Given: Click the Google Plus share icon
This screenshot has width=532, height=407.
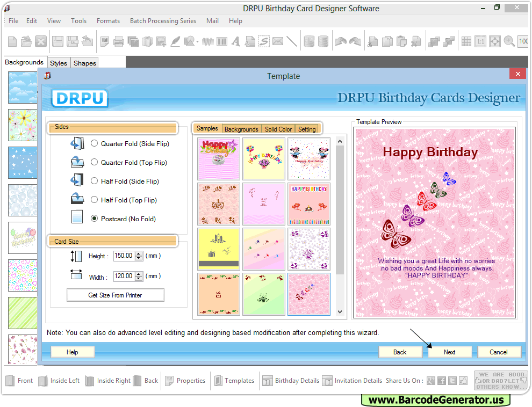Looking at the screenshot, I should [430, 381].
